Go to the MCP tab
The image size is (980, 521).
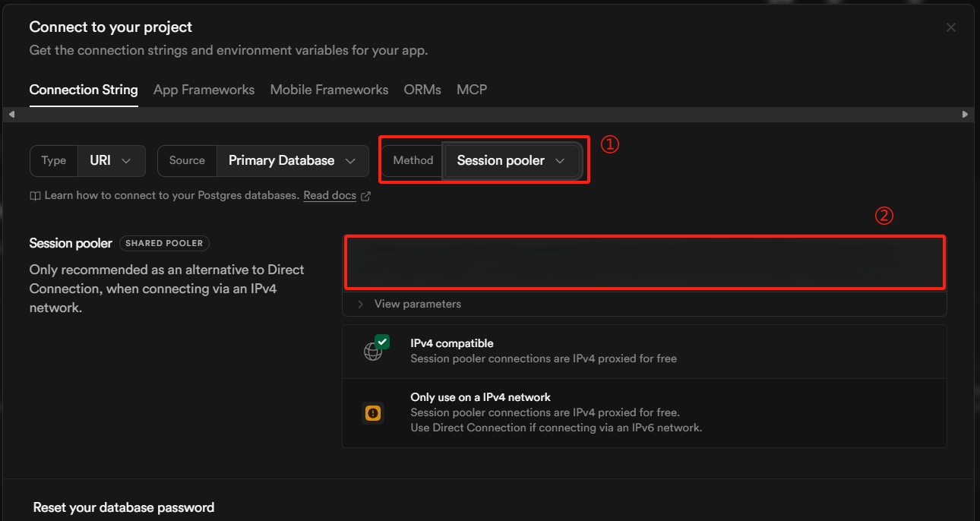[x=472, y=90]
